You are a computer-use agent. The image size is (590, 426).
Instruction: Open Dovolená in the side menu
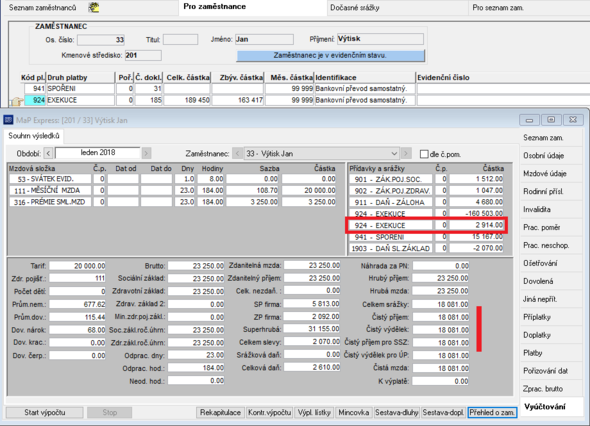pyautogui.click(x=538, y=281)
